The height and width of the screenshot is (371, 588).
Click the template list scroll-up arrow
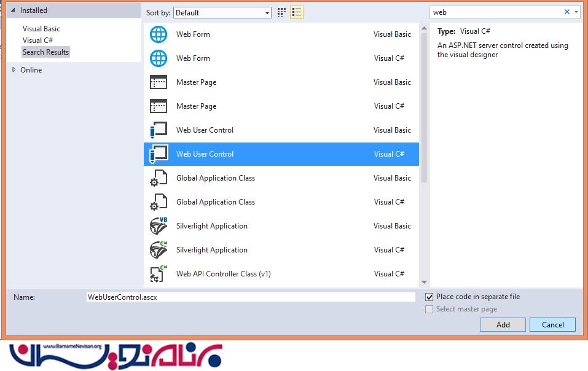click(424, 28)
